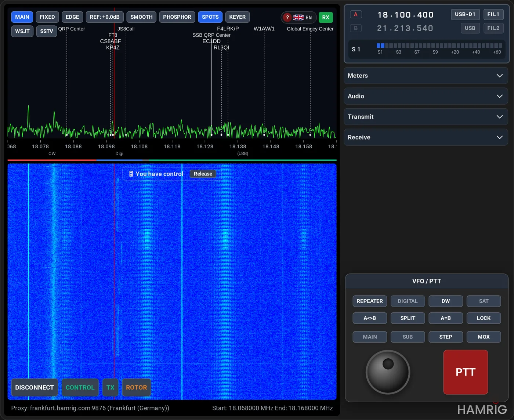Open the USB-D1 mode selector

pyautogui.click(x=465, y=14)
